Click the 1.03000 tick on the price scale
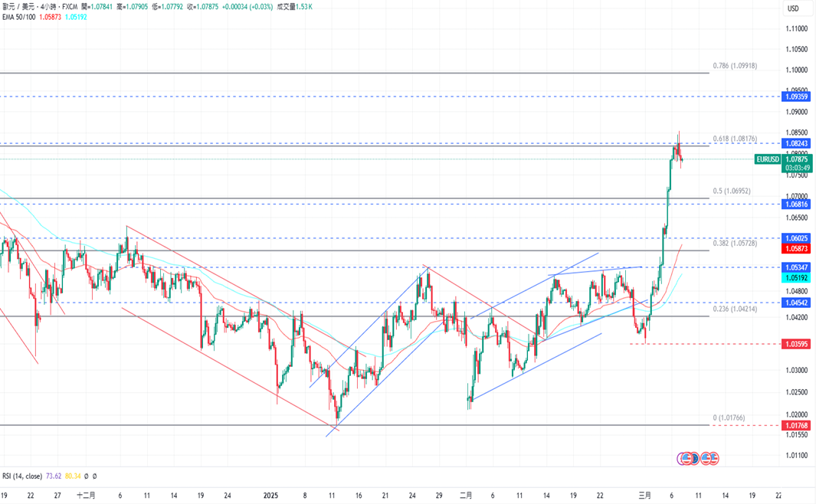 click(797, 371)
